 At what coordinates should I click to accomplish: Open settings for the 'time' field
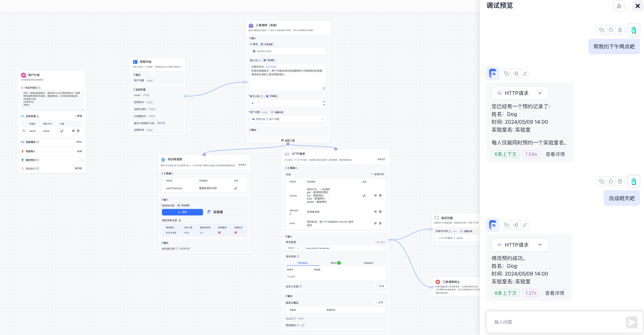(x=375, y=223)
